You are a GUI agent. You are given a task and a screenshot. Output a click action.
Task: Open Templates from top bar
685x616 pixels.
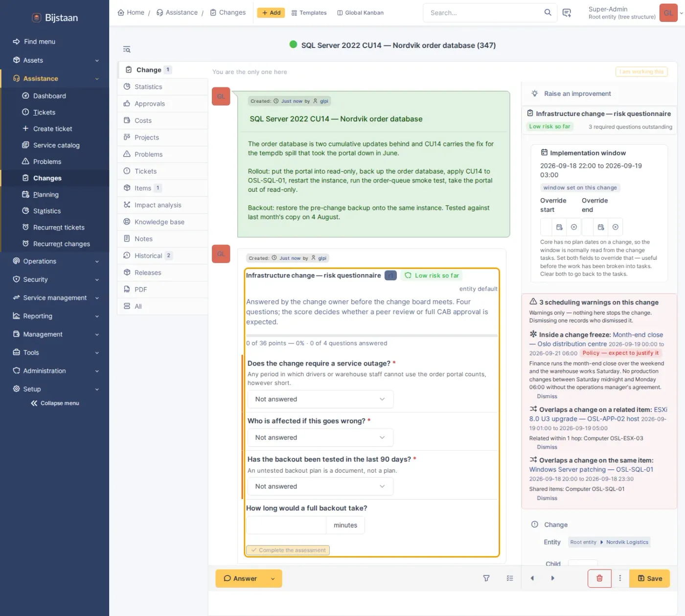309,13
